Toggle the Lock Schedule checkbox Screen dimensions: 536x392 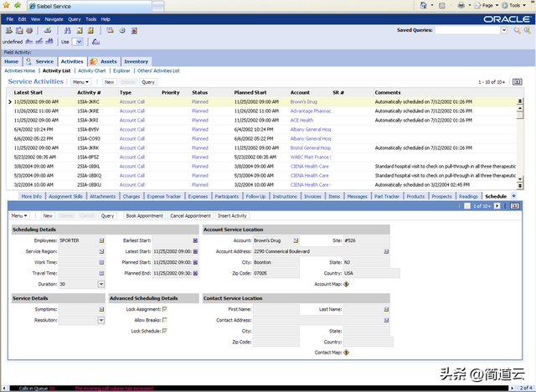(165, 331)
